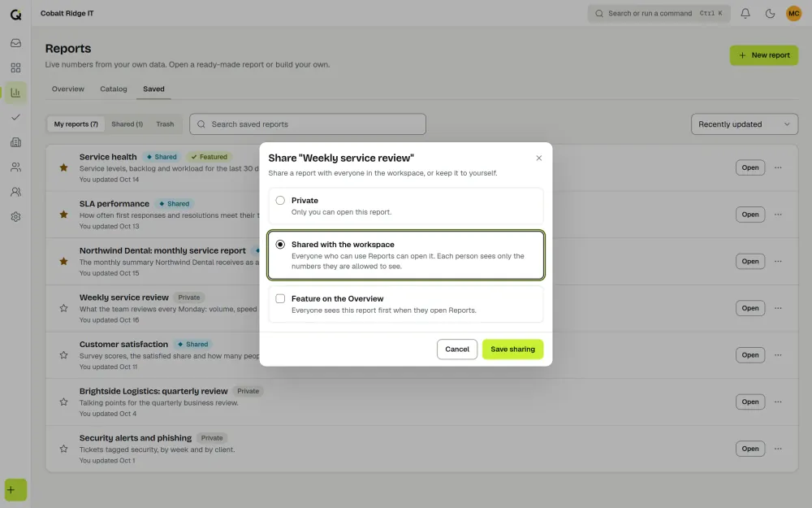Check Feature on the Overview checkbox

(280, 298)
